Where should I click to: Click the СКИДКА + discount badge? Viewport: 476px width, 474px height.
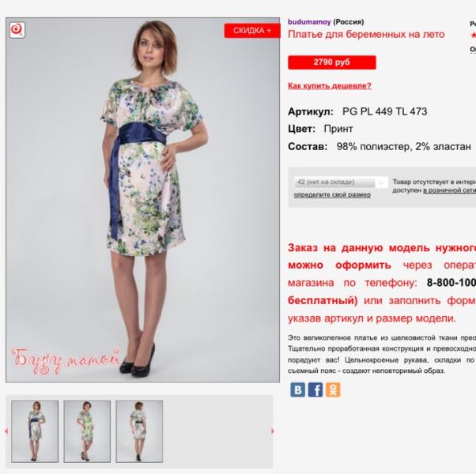pos(252,30)
